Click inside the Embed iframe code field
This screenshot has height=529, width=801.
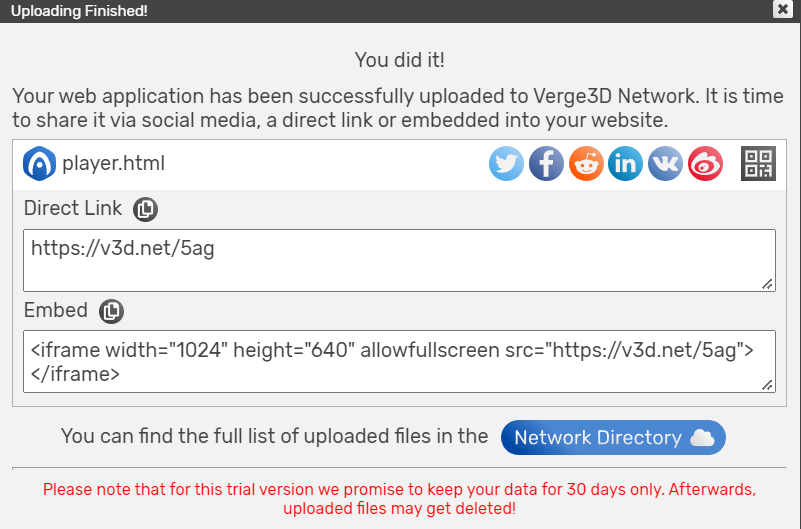pos(399,362)
